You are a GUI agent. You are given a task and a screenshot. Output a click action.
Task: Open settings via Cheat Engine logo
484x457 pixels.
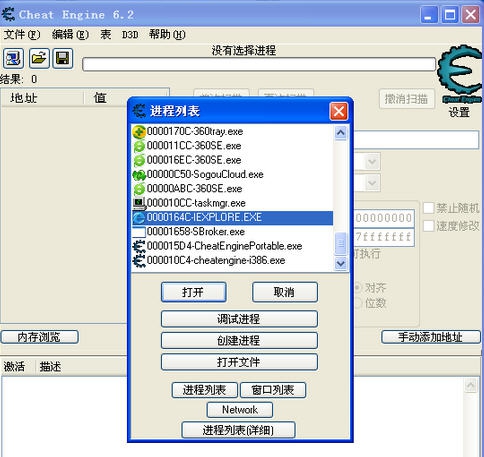click(x=460, y=74)
